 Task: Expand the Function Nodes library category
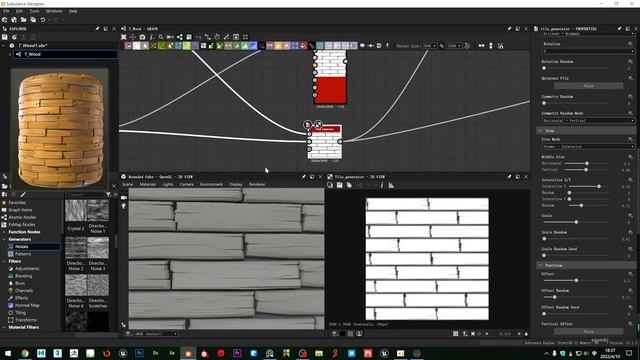(x=4, y=232)
